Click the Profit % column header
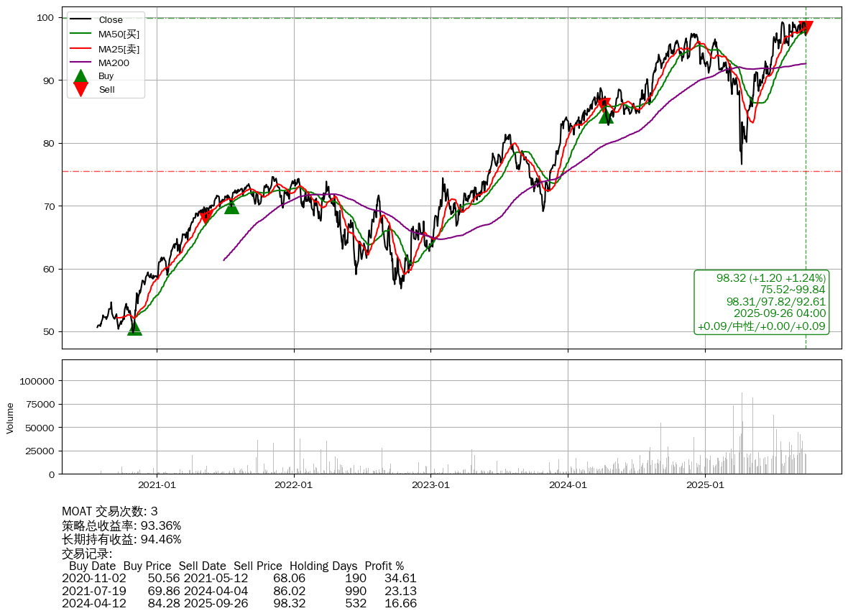 [x=384, y=566]
